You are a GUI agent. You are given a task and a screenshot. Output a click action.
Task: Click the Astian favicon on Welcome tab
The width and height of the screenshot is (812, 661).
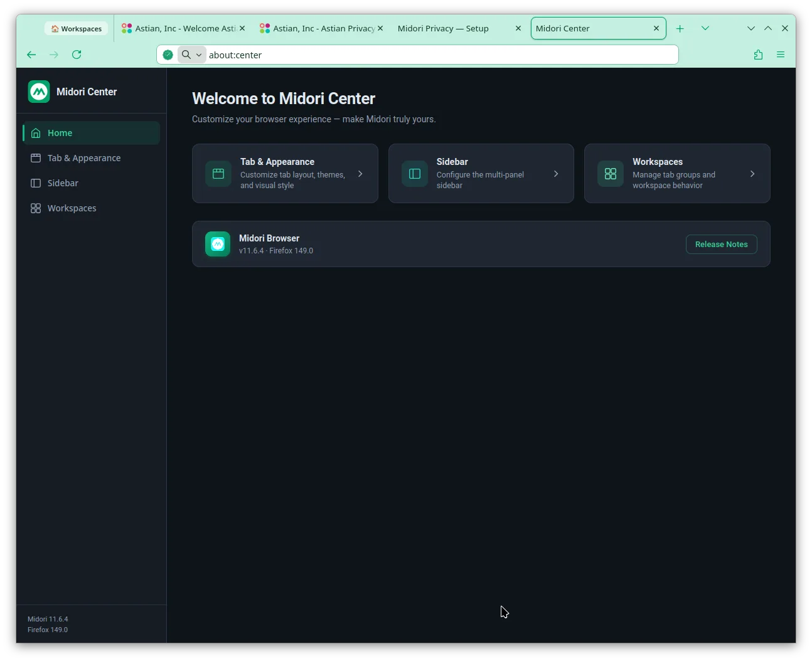pos(127,28)
